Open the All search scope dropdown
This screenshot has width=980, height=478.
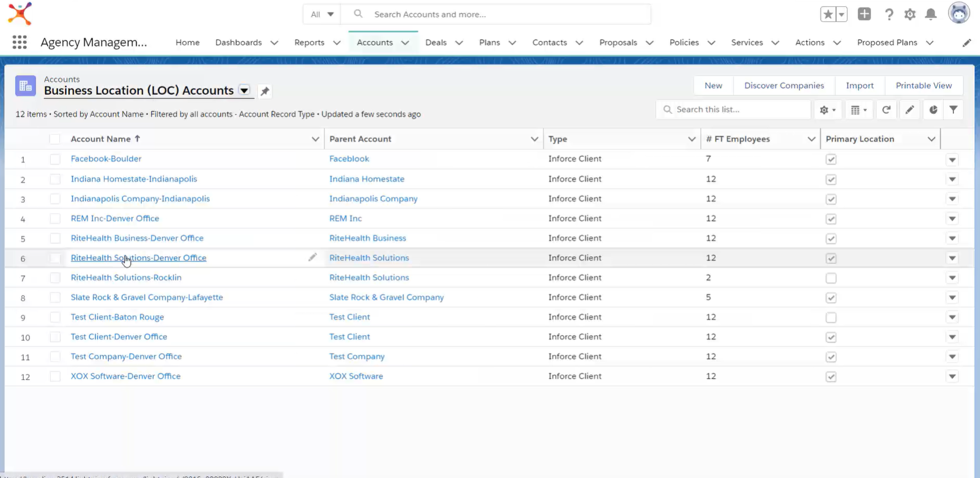(321, 14)
